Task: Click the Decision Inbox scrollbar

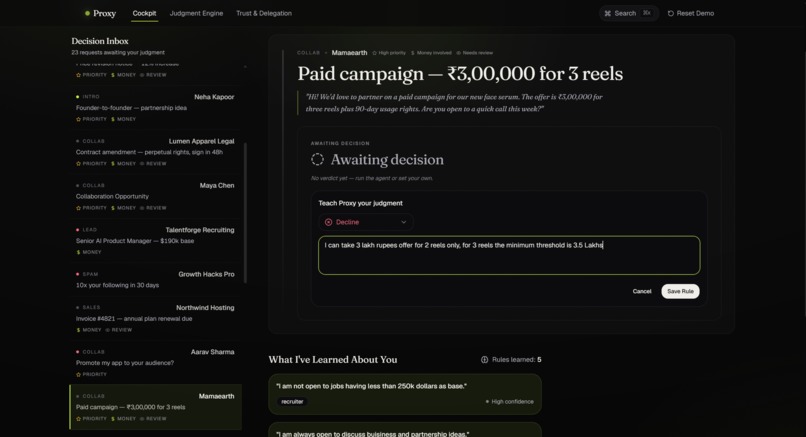Action: pos(245,212)
